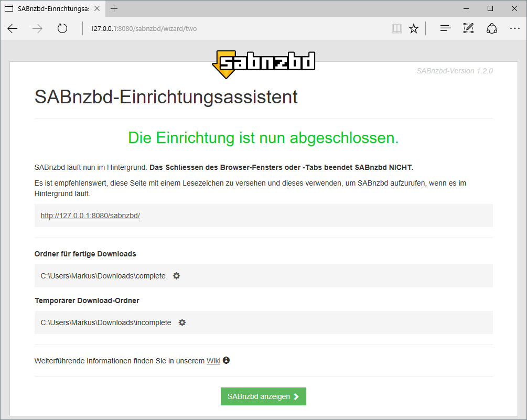Image resolution: width=527 pixels, height=420 pixels.
Task: Click the C:\Users\Markus\Downloads\incomplete path
Action: 106,322
